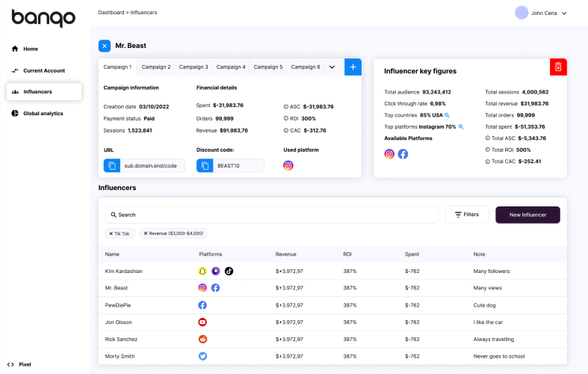Image resolution: width=588 pixels, height=374 pixels.
Task: Select Kim Kardashian name in table
Action: click(x=124, y=271)
